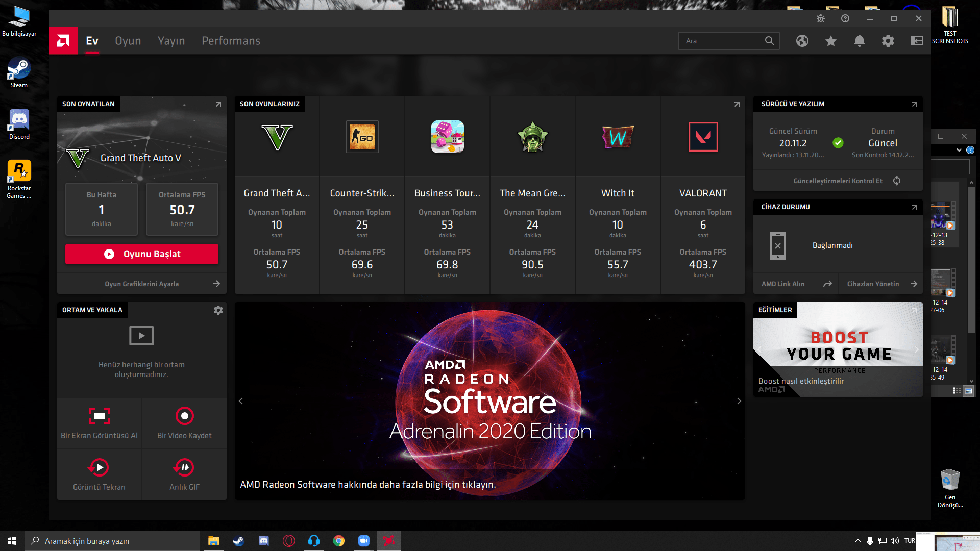
Task: Expand the Cihaz Durumu panel arrow
Action: pyautogui.click(x=914, y=207)
